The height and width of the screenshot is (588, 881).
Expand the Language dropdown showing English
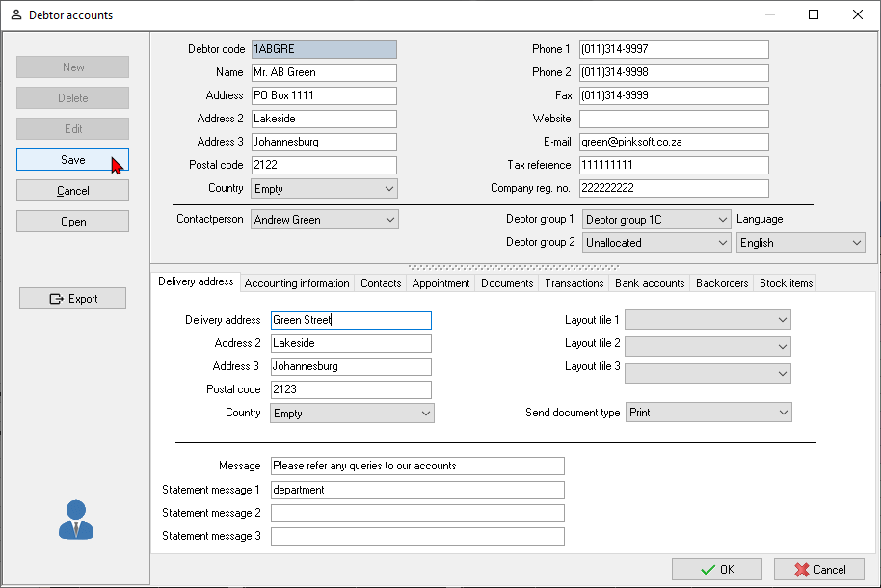click(x=857, y=243)
